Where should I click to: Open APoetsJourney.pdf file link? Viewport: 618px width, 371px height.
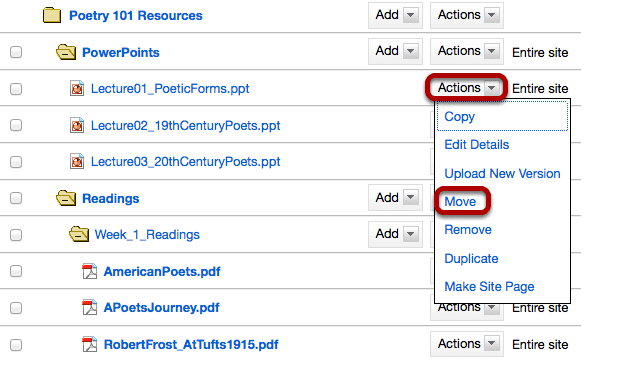(161, 308)
